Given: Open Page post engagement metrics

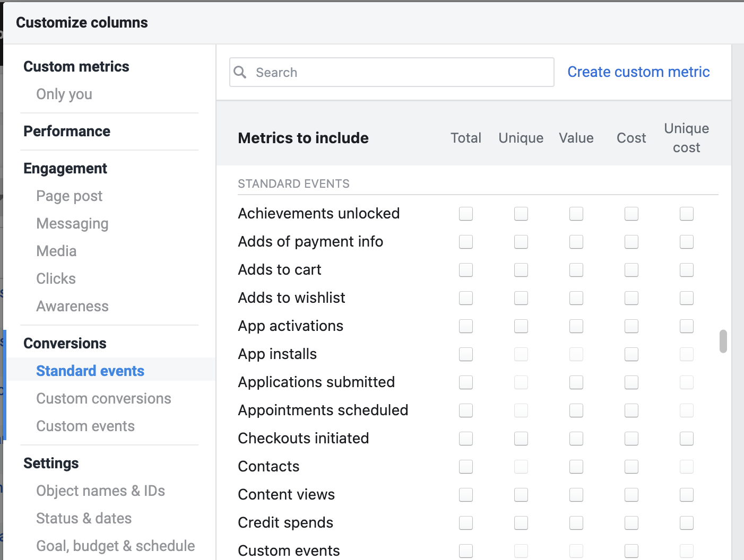Looking at the screenshot, I should 70,196.
